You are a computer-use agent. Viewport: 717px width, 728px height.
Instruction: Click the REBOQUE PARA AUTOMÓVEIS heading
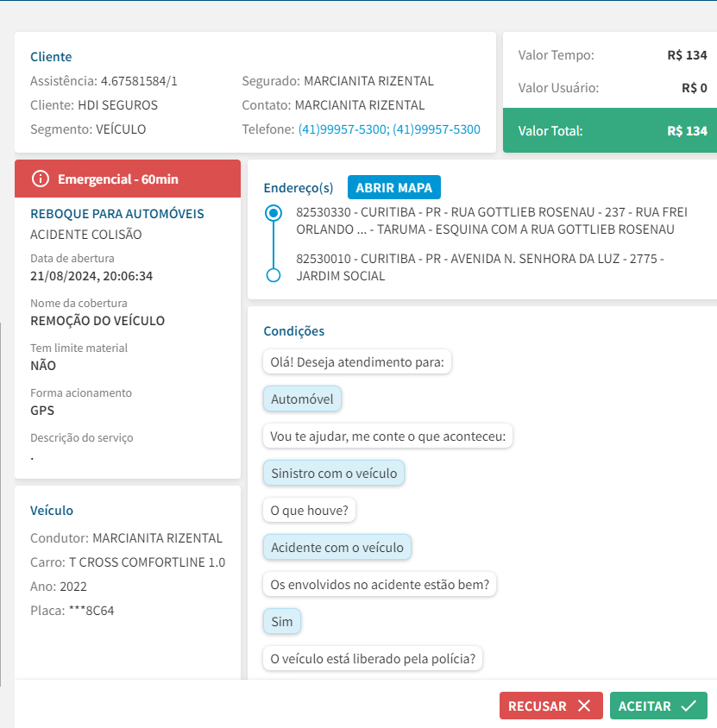coord(117,214)
